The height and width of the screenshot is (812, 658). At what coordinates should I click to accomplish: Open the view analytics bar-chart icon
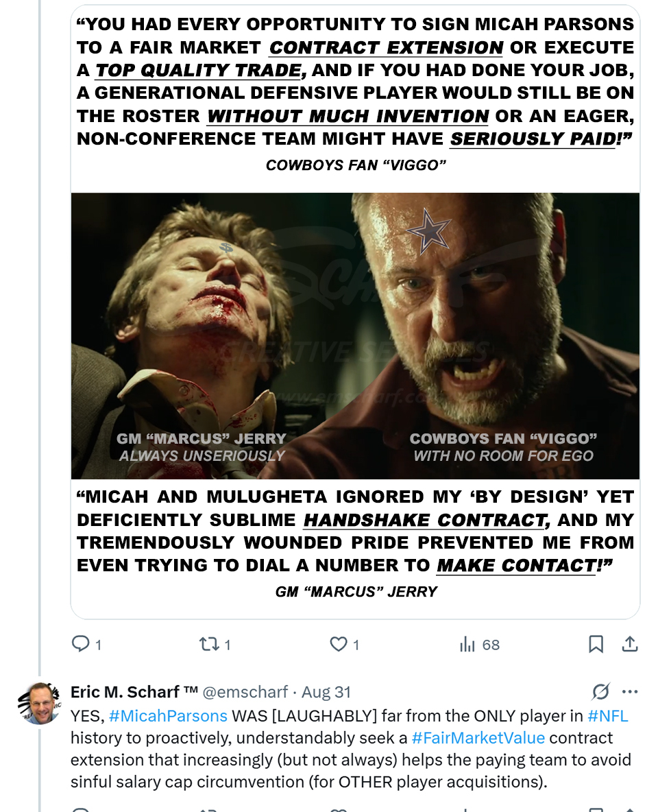467,644
